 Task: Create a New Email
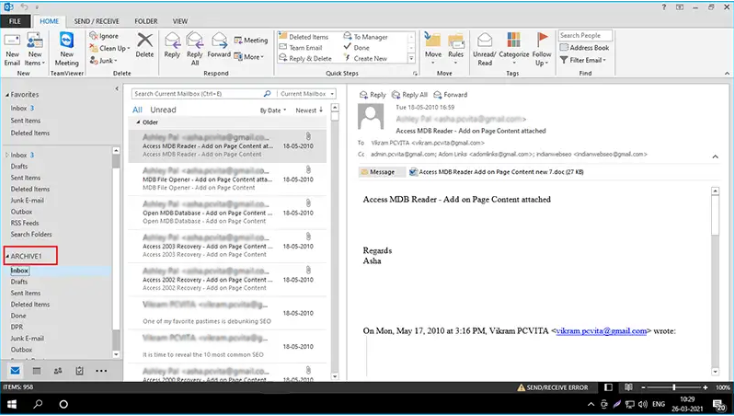pyautogui.click(x=12, y=49)
